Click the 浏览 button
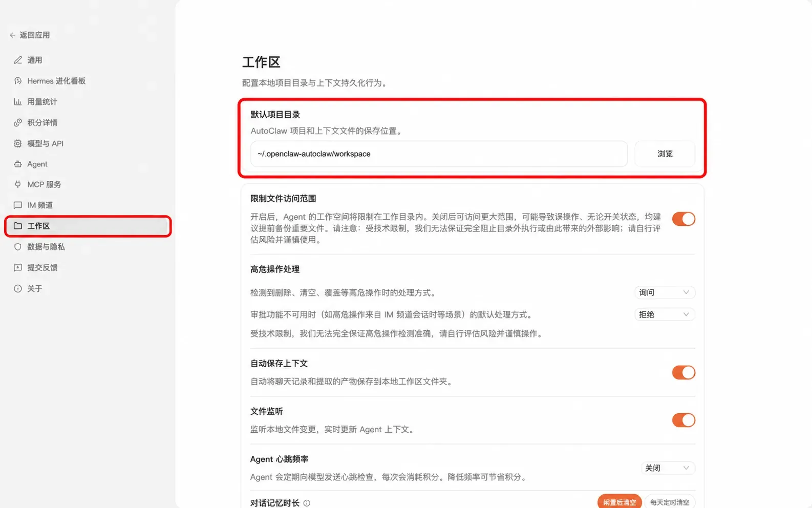The height and width of the screenshot is (508, 812). tap(665, 154)
